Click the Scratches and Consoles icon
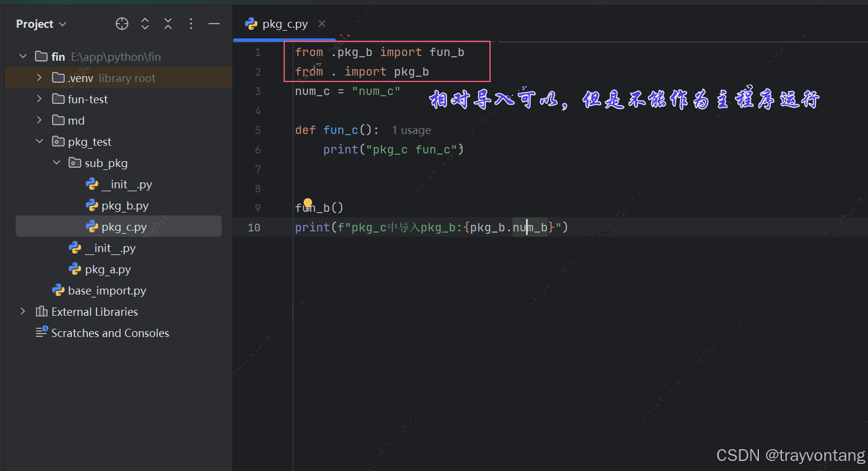The image size is (868, 471). click(x=41, y=332)
